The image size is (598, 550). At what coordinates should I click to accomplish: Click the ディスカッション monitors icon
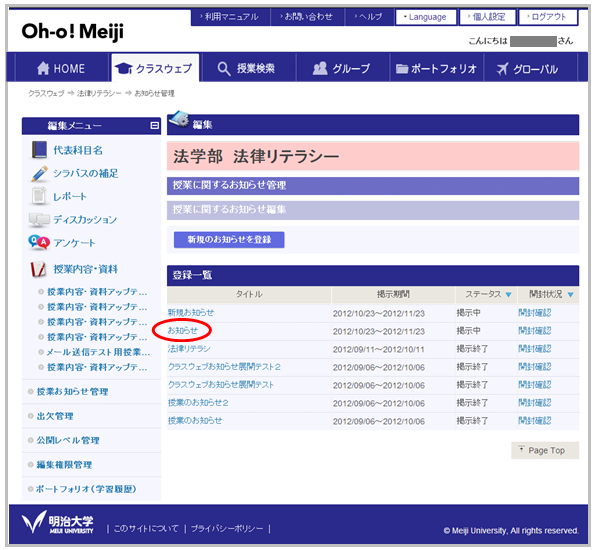[39, 220]
